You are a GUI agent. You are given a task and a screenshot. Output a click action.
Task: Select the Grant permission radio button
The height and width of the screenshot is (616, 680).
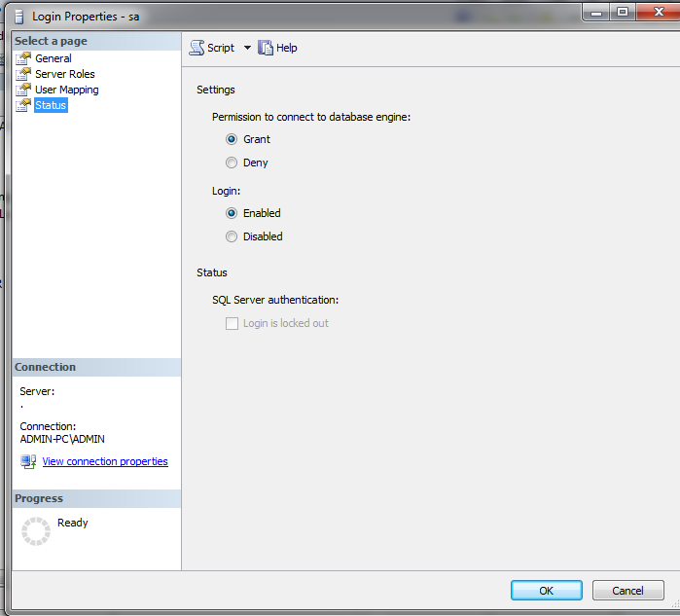[x=232, y=139]
